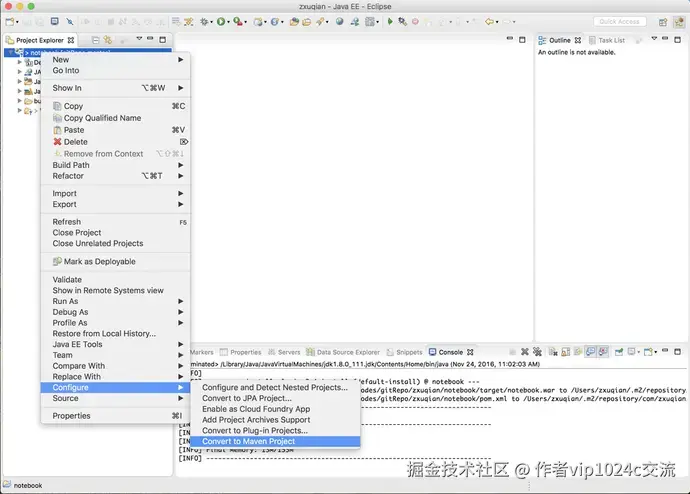Toggle Link with Editor in Project Explorer

point(108,40)
